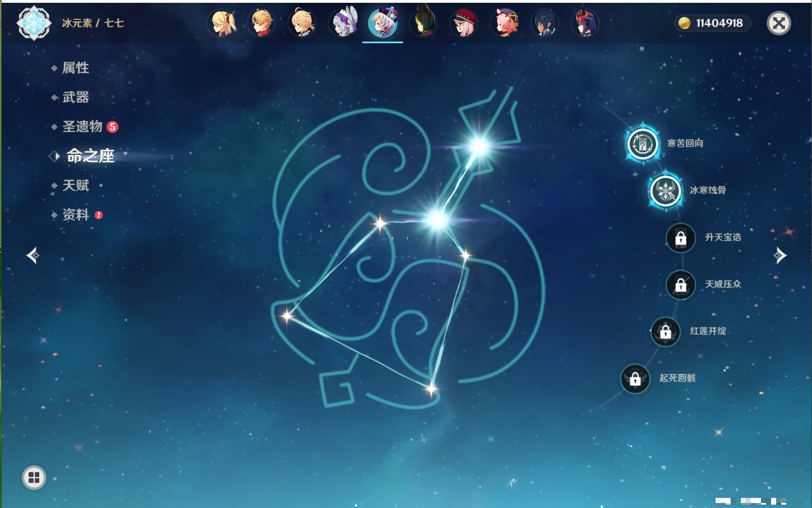Go to the previous character with left arrow
Screen dimensions: 812x508
coord(33,255)
